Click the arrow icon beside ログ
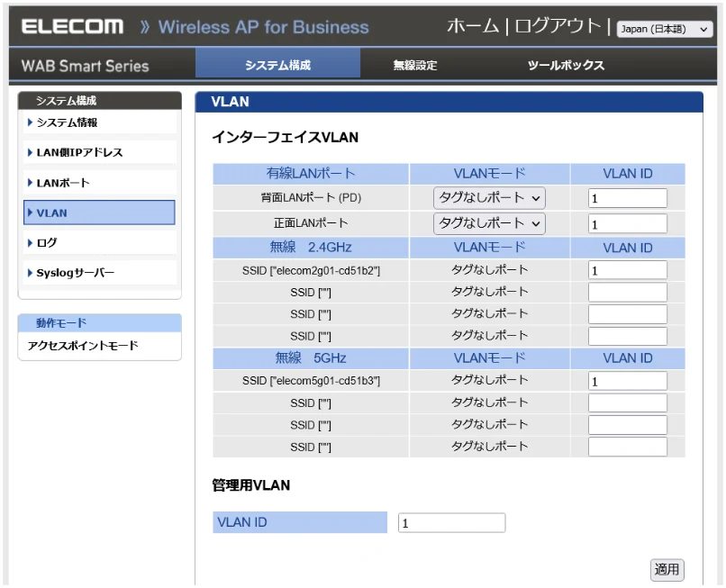Image resolution: width=726 pixels, height=588 pixels. coord(30,242)
